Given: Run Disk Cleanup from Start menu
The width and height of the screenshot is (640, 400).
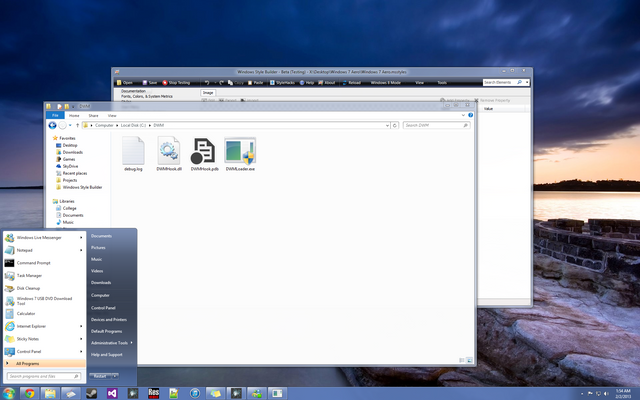Looking at the screenshot, I should 44,288.
